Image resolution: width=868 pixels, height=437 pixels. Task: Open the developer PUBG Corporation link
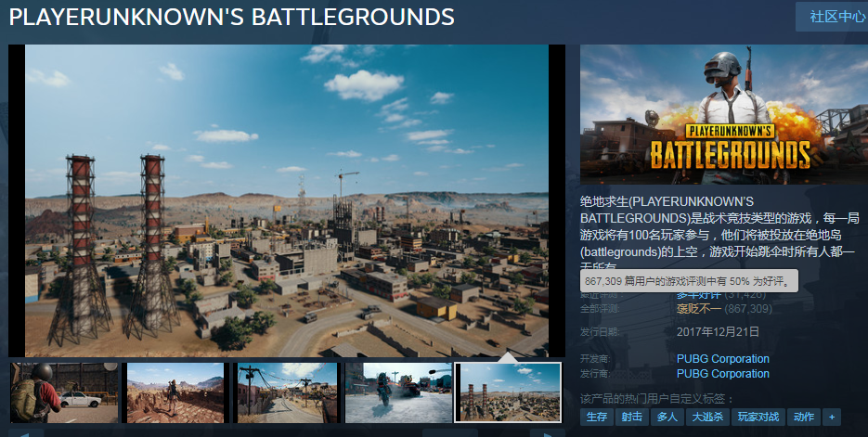[722, 359]
